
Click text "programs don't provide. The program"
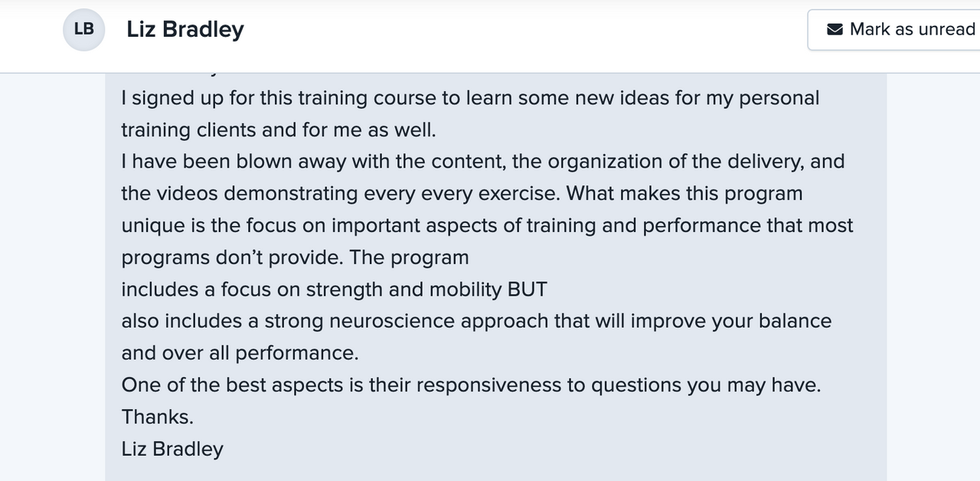295,257
